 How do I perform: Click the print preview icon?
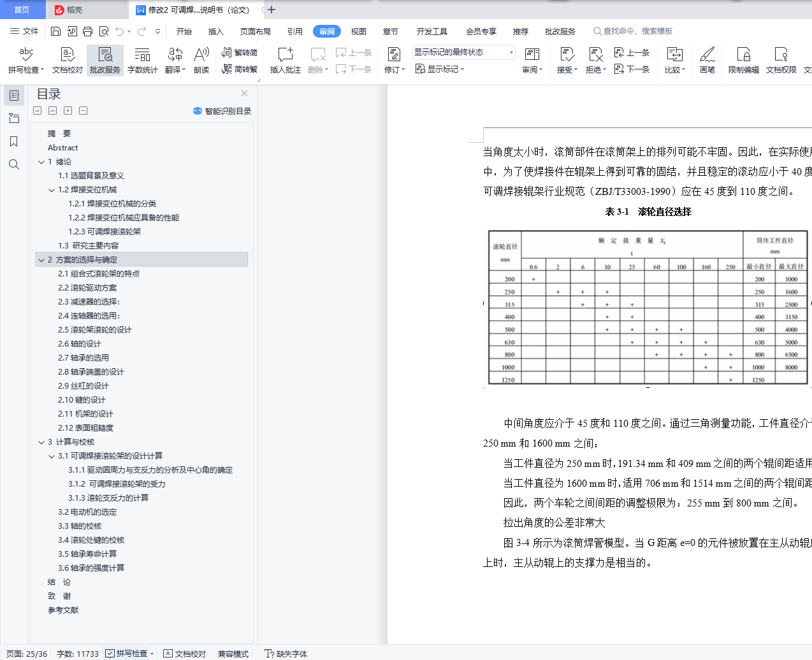pos(103,31)
